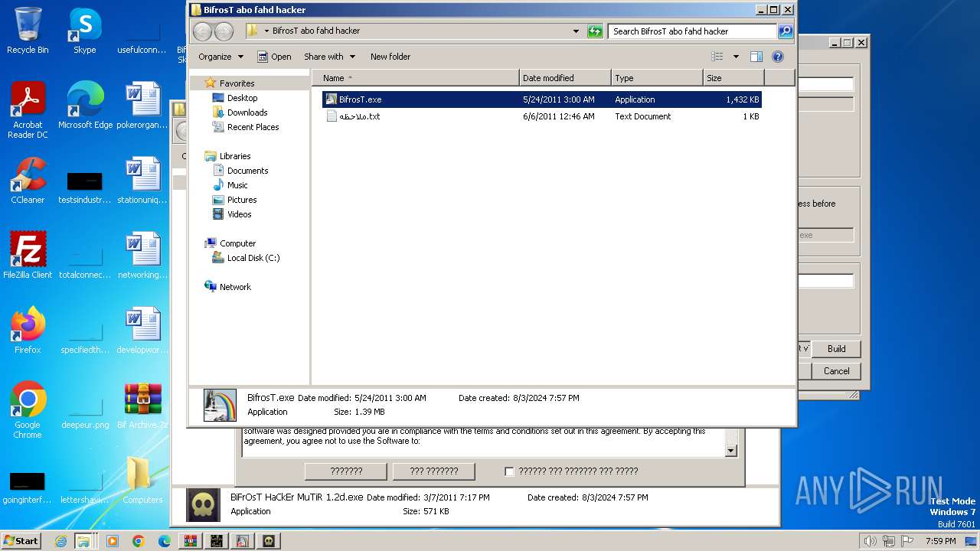Click Chrome icon in taskbar
The width and height of the screenshot is (980, 551).
[139, 541]
